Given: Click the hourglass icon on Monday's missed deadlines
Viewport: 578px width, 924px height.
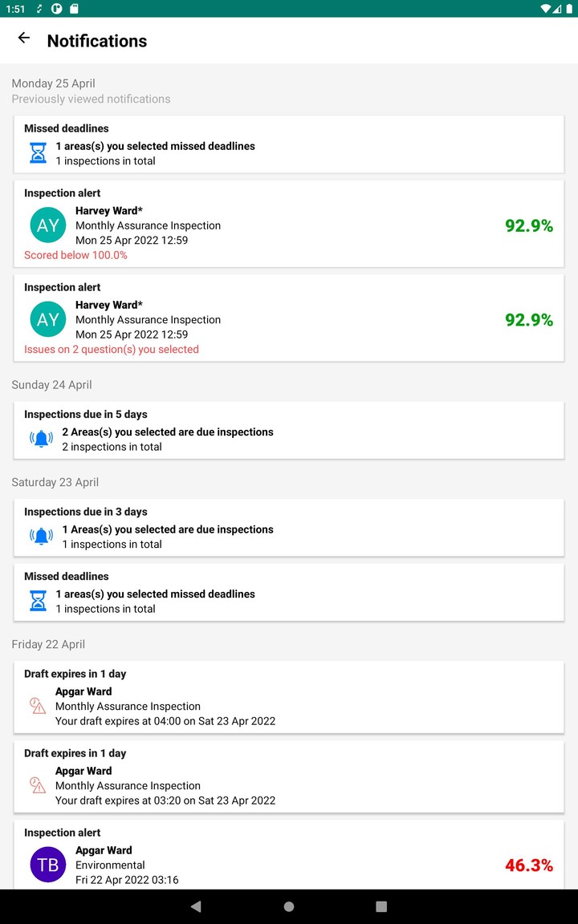Looking at the screenshot, I should (37, 152).
